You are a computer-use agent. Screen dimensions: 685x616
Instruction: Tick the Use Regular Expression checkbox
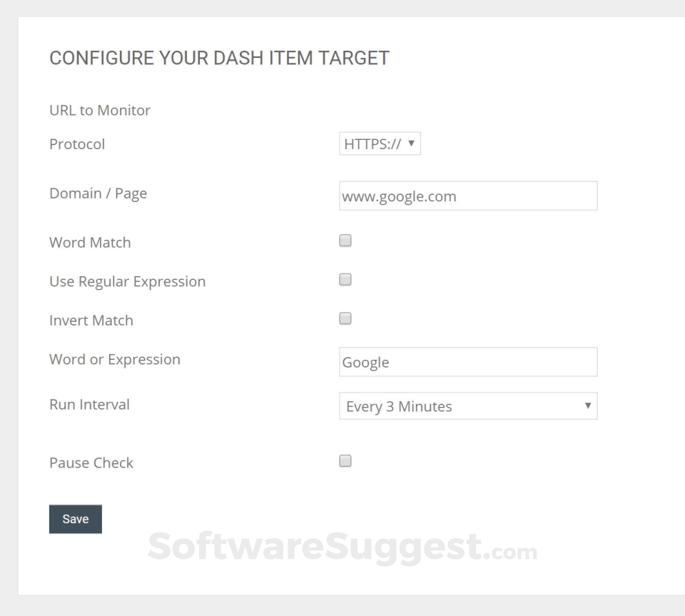click(x=345, y=280)
